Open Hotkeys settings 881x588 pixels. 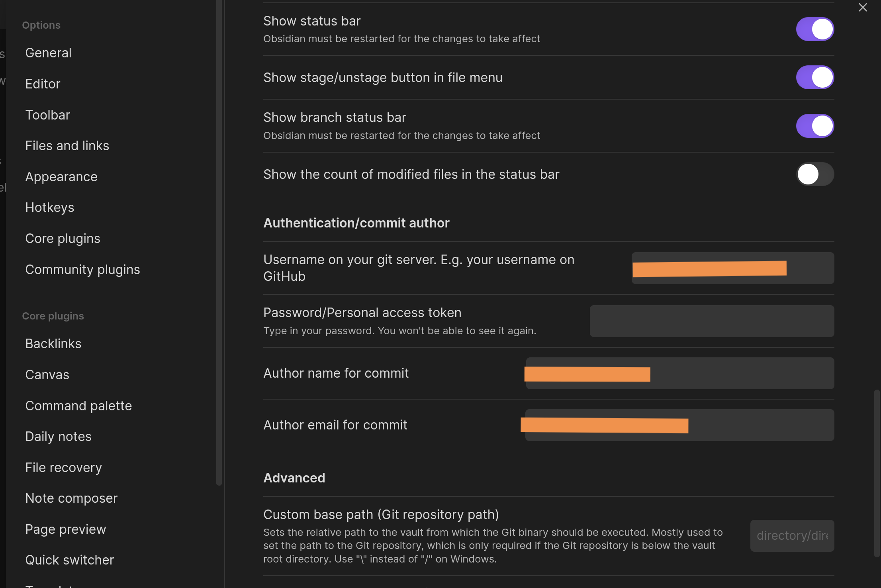click(49, 208)
